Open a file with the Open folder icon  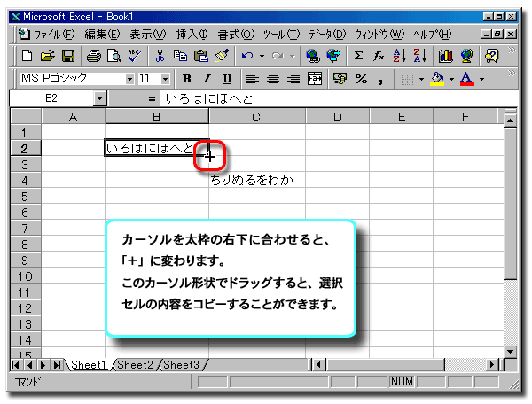pyautogui.click(x=48, y=56)
